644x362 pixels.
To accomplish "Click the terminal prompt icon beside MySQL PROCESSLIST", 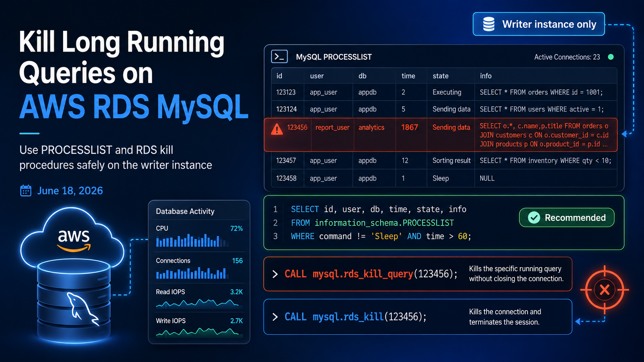I will click(x=279, y=57).
